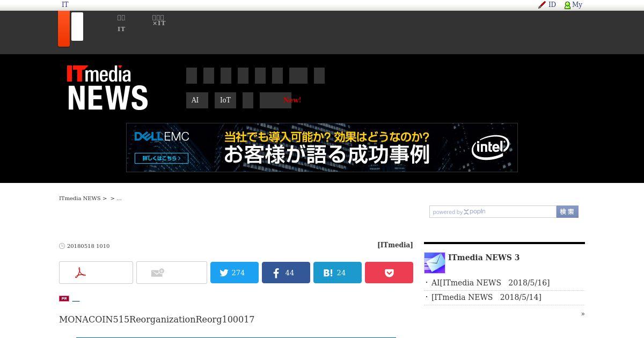Open the PDF download button
Viewport: 644px width, 338px height.
(x=96, y=273)
